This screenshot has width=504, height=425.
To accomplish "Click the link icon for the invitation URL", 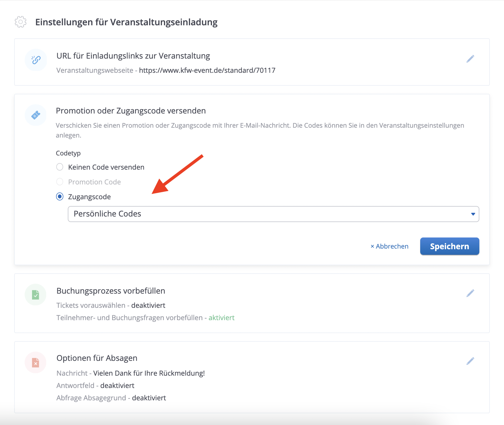I will pos(36,60).
